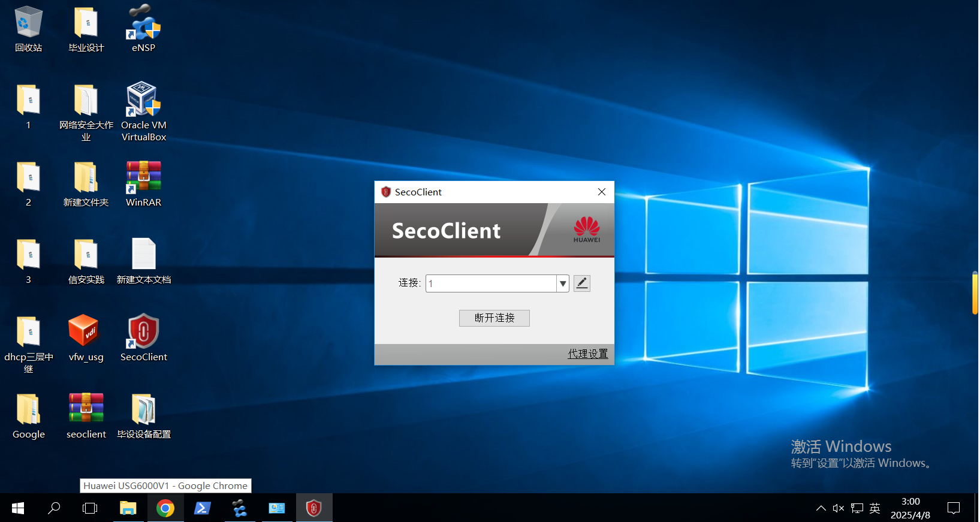The width and height of the screenshot is (980, 522).
Task: Click the Show Desktop strip at the end of the taskbar
Action: tap(977, 508)
